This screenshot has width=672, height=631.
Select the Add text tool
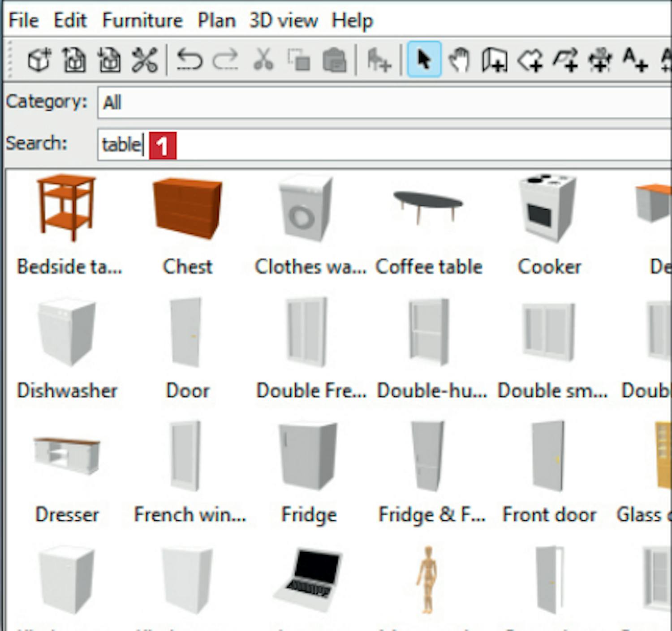[x=635, y=60]
